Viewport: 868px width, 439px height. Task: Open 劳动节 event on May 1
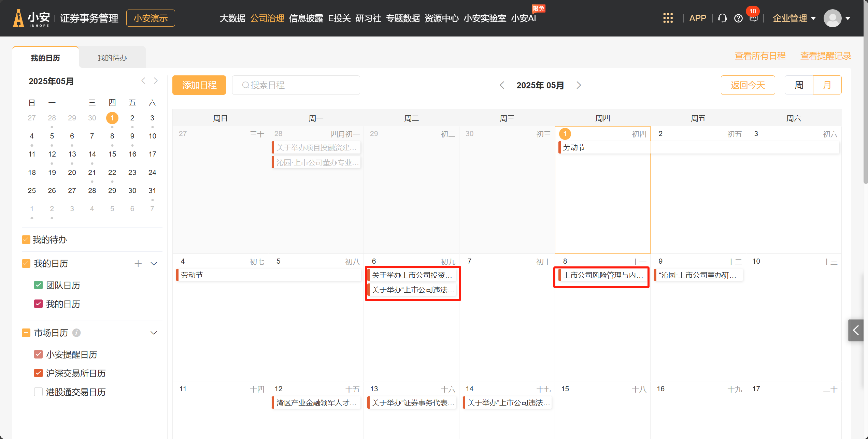[x=699, y=147]
